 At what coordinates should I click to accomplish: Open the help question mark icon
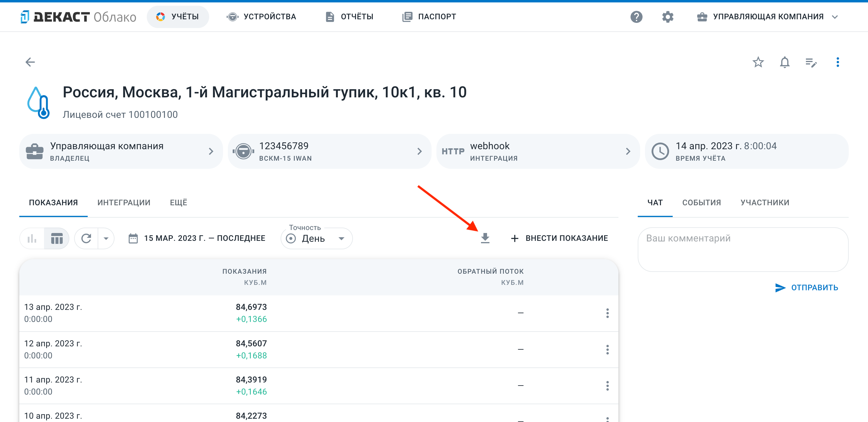point(636,17)
